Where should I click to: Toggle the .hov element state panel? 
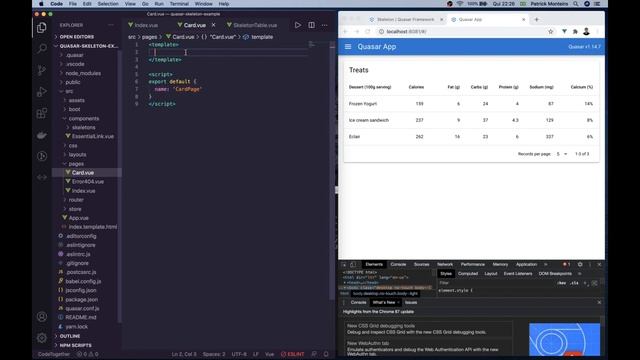pos(562,283)
